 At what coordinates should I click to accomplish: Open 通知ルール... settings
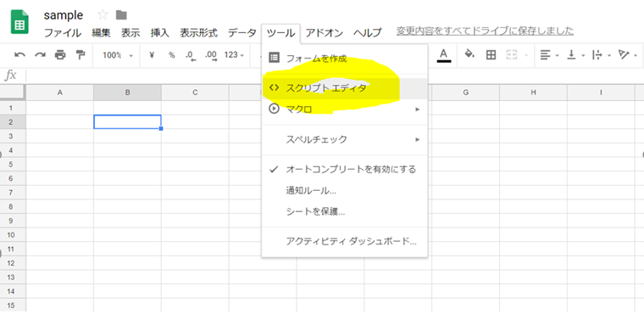(345, 191)
